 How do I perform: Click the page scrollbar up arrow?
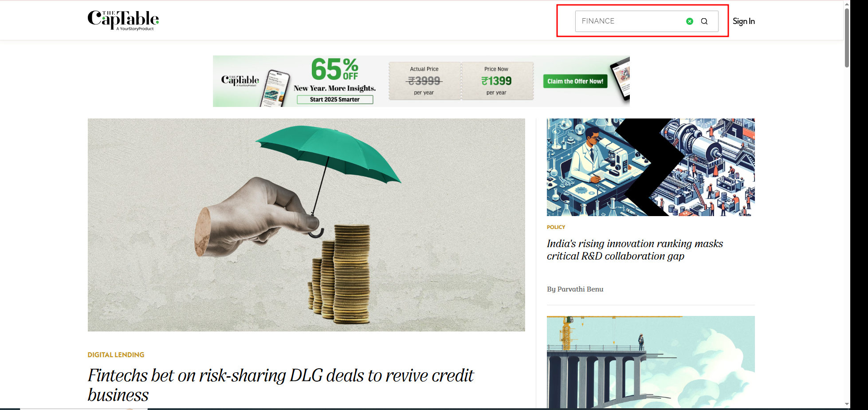(847, 4)
